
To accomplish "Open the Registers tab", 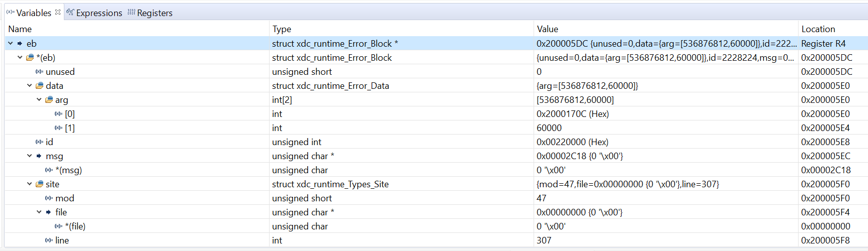I will tap(150, 13).
